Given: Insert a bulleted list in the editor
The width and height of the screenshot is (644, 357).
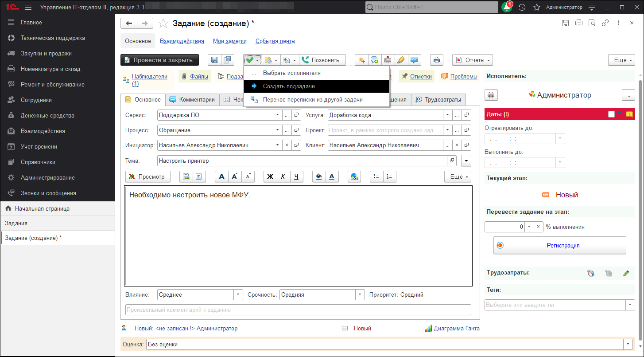Looking at the screenshot, I should point(376,177).
